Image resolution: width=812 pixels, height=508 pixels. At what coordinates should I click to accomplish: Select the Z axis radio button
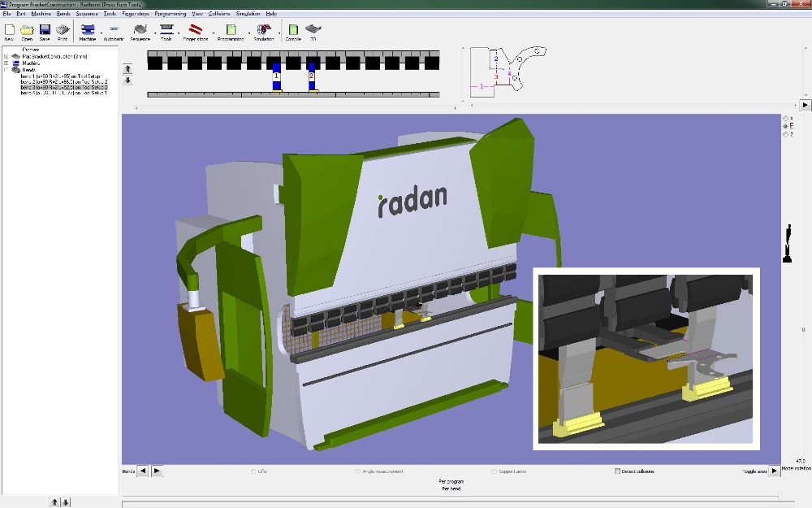point(784,134)
